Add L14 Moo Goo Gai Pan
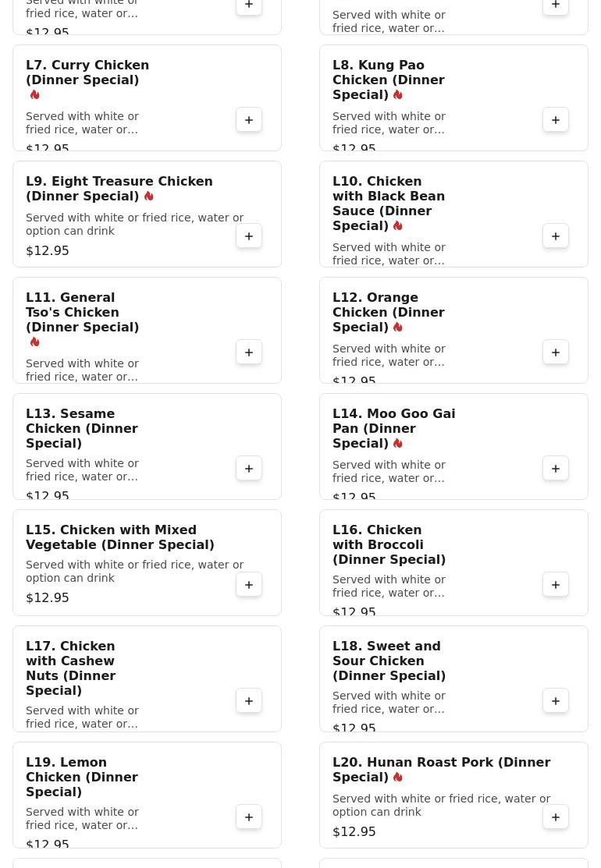Image resolution: width=601 pixels, height=868 pixels. click(556, 469)
